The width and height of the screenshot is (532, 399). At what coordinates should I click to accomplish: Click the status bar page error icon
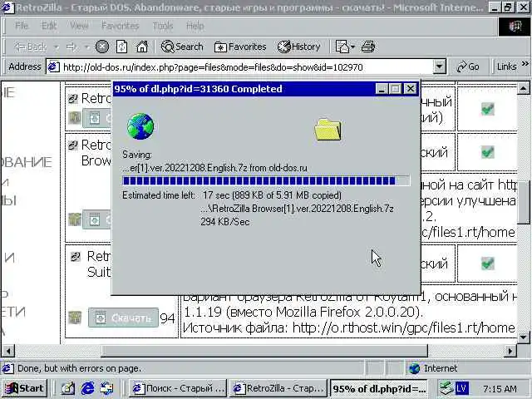(8, 368)
